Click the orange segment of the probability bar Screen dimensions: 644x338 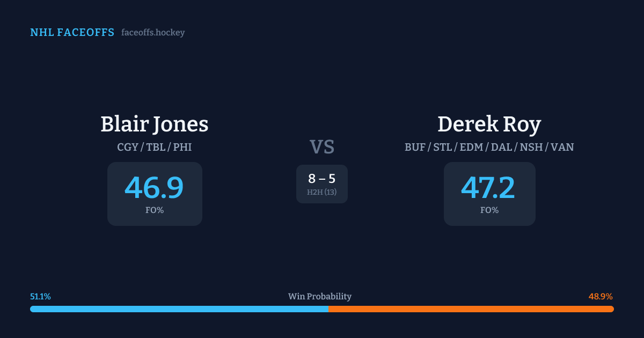coord(471,309)
